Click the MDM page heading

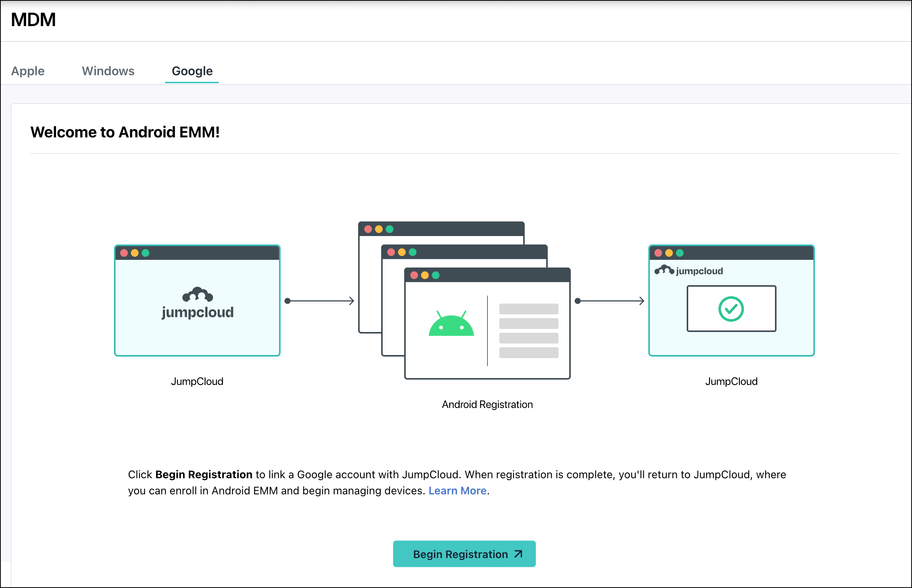coord(33,20)
